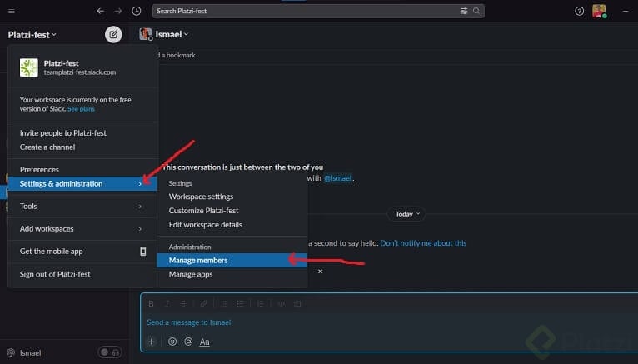
Task: Click the Platzi-fest workspace logo
Action: tap(29, 67)
